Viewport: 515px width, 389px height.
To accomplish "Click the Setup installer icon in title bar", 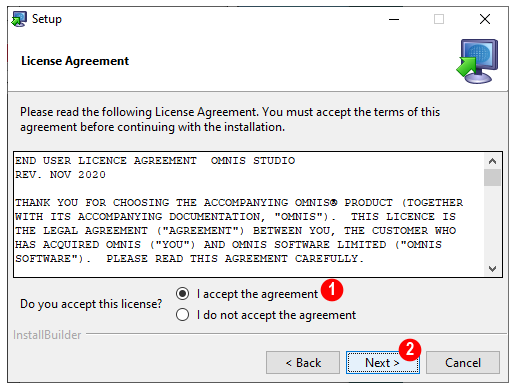I will [x=19, y=19].
